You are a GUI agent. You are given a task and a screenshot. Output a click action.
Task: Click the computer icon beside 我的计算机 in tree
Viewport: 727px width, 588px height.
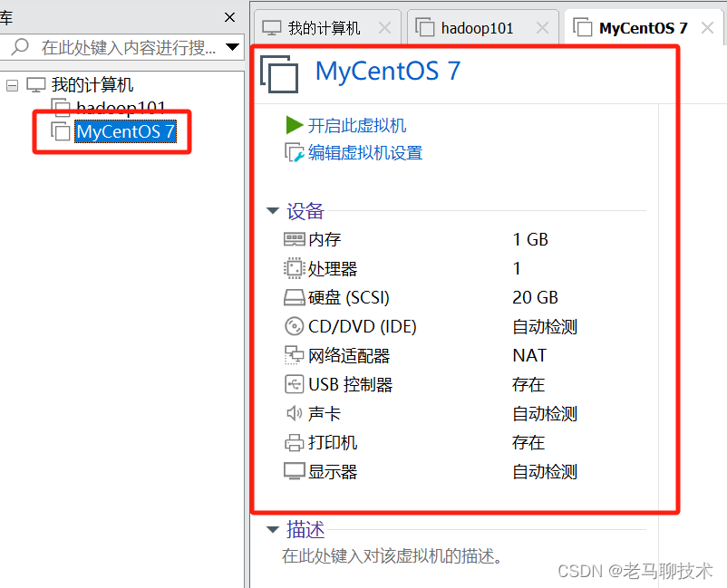(x=36, y=85)
